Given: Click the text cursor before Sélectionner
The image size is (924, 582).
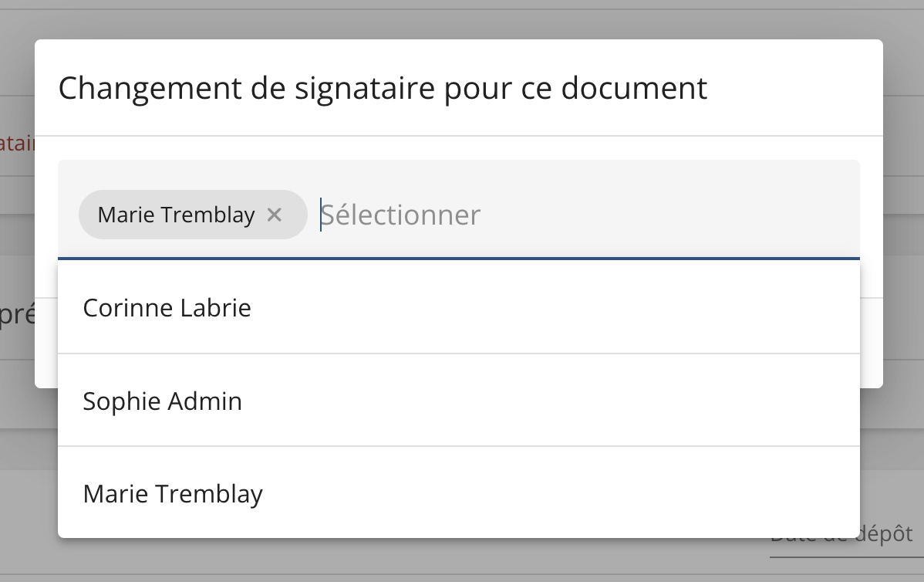Looking at the screenshot, I should pyautogui.click(x=321, y=215).
